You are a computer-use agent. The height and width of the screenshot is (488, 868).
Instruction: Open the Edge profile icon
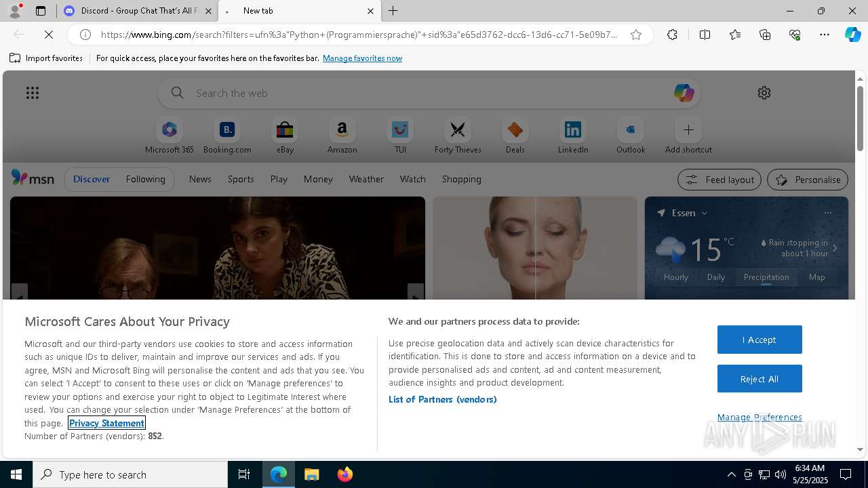tap(15, 11)
